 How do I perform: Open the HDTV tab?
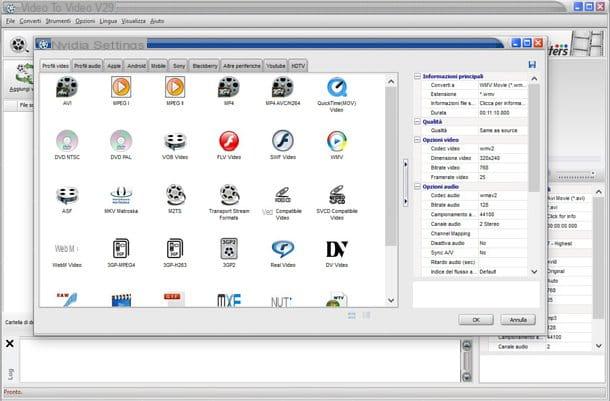pos(298,66)
